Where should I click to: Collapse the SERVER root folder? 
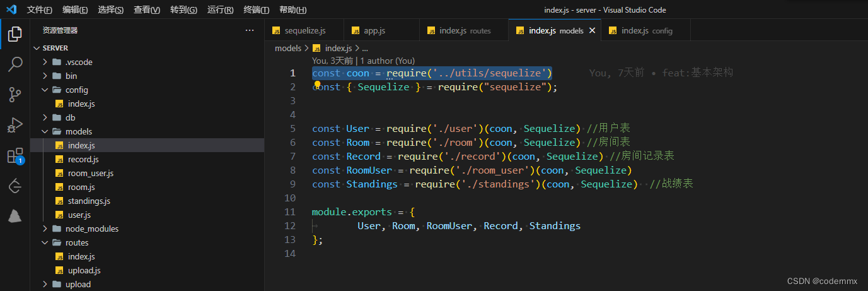coord(35,48)
